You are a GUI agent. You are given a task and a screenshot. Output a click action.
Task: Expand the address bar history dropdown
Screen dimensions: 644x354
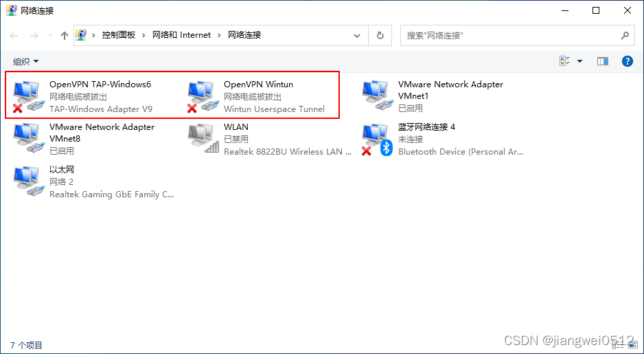357,35
